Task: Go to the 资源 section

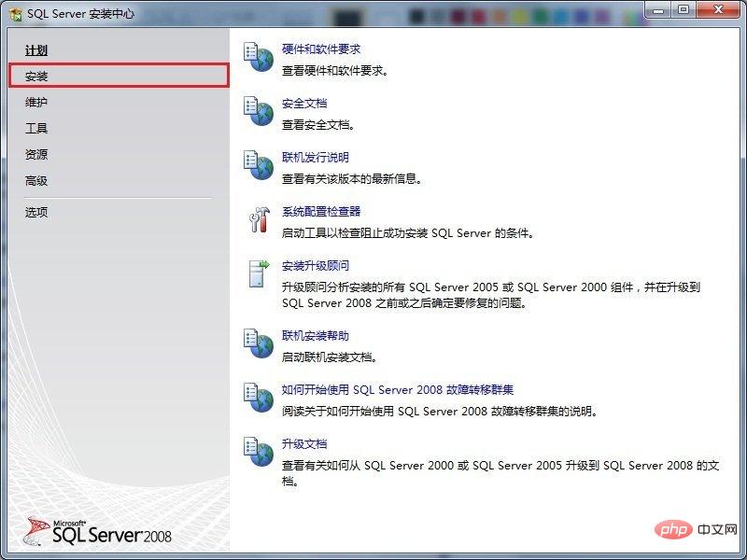Action: point(36,154)
